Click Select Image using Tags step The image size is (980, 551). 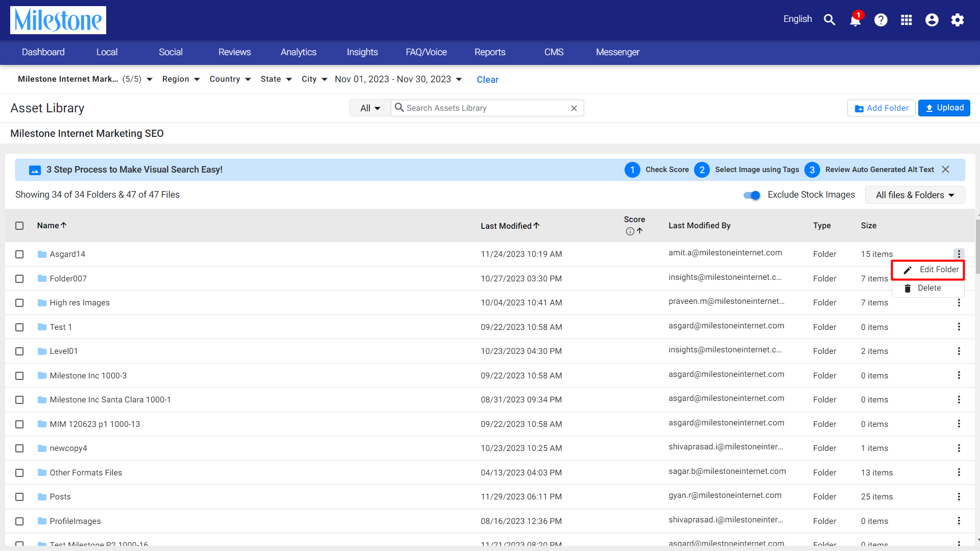[x=747, y=170]
